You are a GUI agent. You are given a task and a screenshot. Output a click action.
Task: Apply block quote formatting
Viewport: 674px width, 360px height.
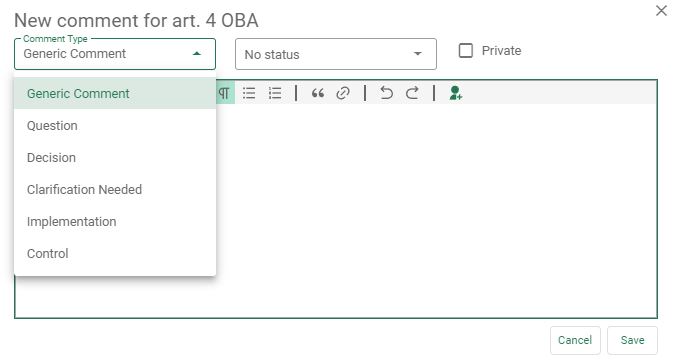point(318,93)
